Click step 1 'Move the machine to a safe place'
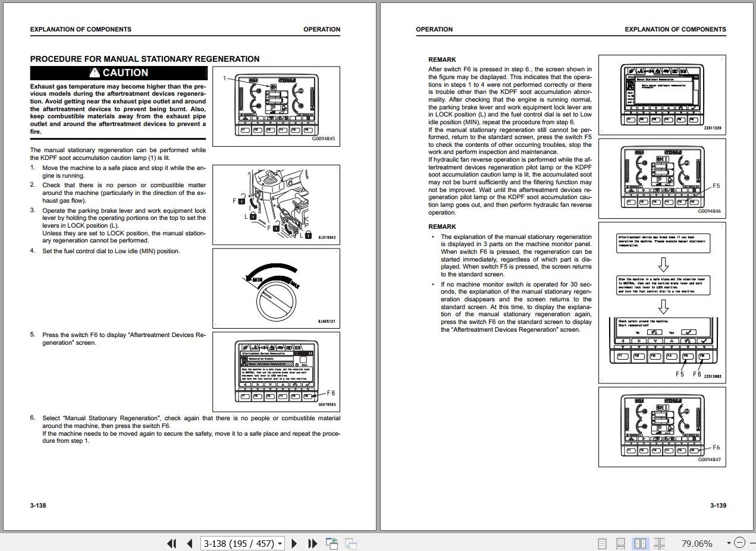The image size is (756, 551). click(124, 172)
